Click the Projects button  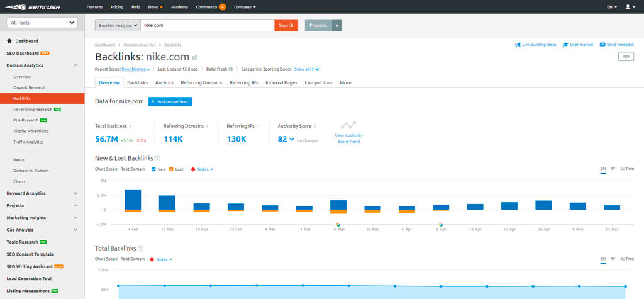click(318, 26)
